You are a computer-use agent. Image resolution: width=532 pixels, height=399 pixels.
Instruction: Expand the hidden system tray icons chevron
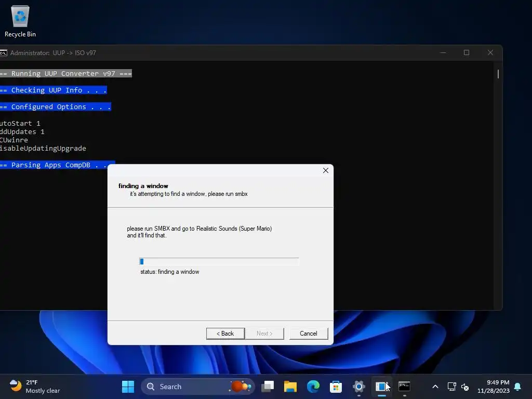coord(435,387)
